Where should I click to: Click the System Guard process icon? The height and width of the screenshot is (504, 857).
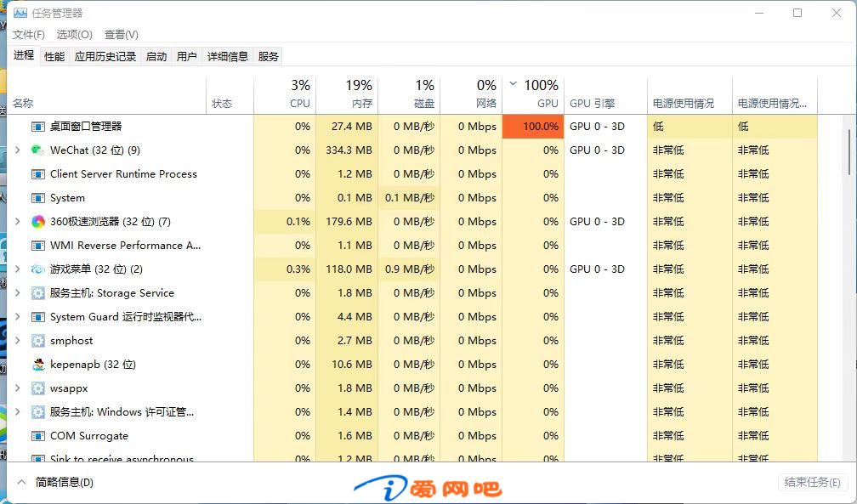pyautogui.click(x=37, y=317)
